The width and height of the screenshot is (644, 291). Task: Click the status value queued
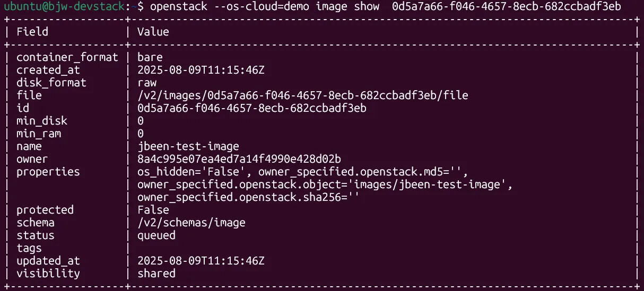156,235
